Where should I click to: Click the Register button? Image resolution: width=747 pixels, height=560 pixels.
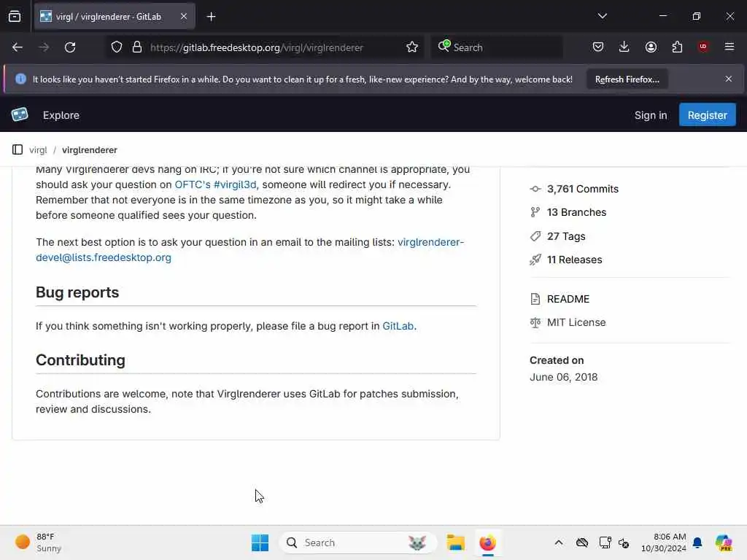707,115
